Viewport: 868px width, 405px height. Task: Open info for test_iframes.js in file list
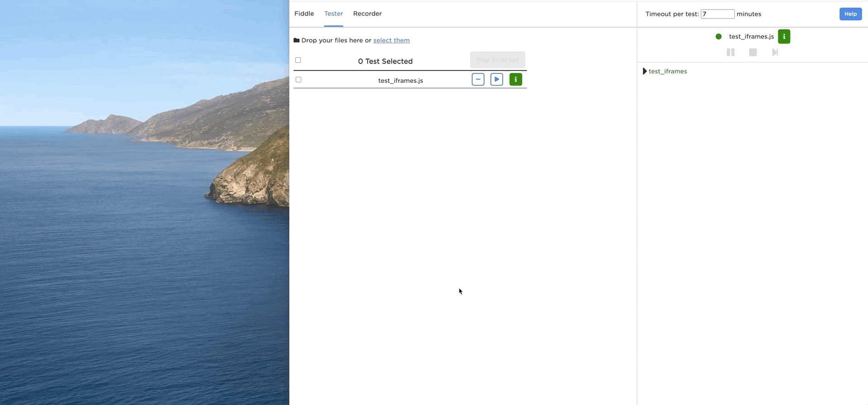(515, 80)
